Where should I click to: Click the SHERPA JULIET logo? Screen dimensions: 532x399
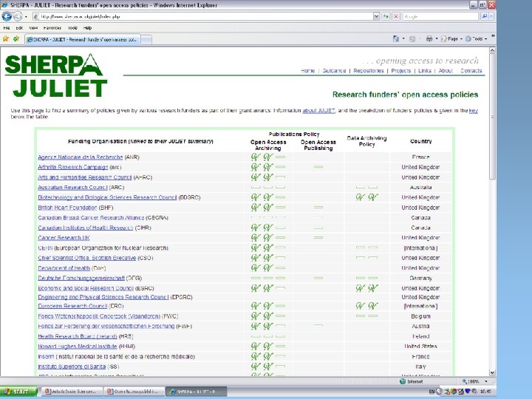tap(56, 75)
